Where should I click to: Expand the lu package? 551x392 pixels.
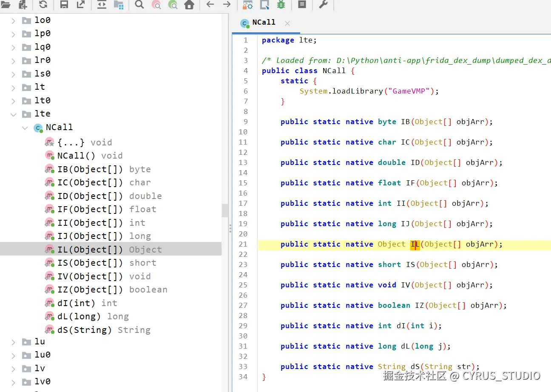tap(13, 342)
